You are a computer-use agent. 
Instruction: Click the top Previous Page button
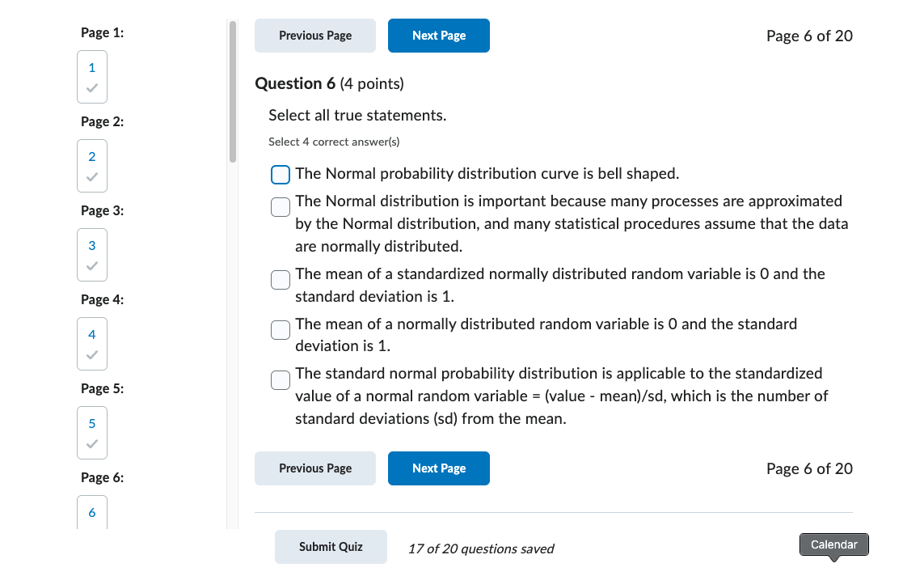pos(315,36)
